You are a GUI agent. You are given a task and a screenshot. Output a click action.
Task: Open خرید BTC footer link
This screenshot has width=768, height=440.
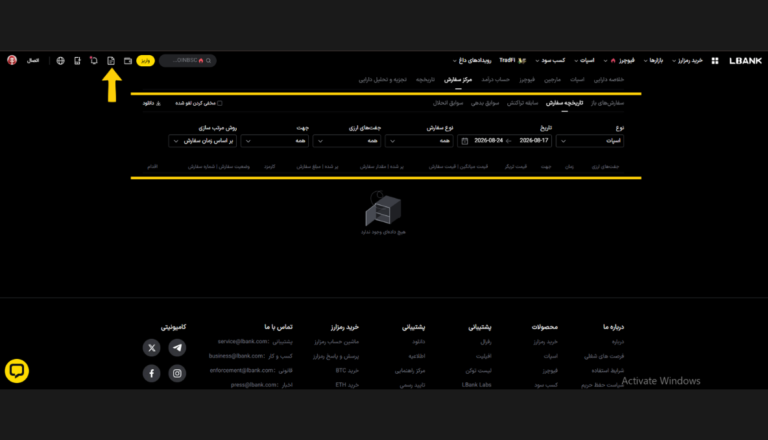coord(347,371)
